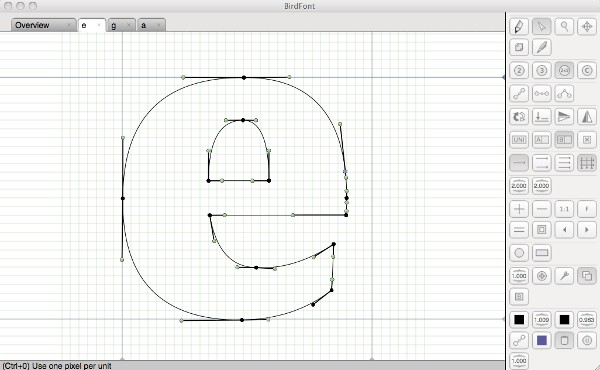Click the move-to-baseline down arrow icon
600x370 pixels.
541,117
